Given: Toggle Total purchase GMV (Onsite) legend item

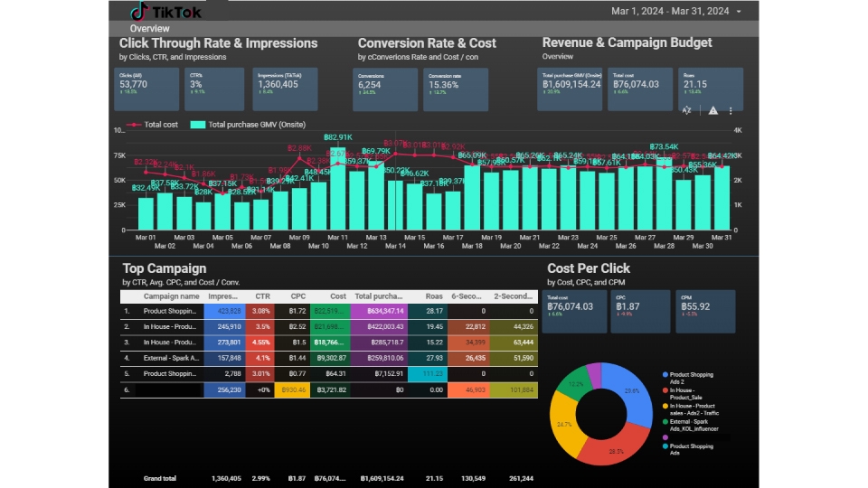Looking at the screenshot, I should [248, 125].
